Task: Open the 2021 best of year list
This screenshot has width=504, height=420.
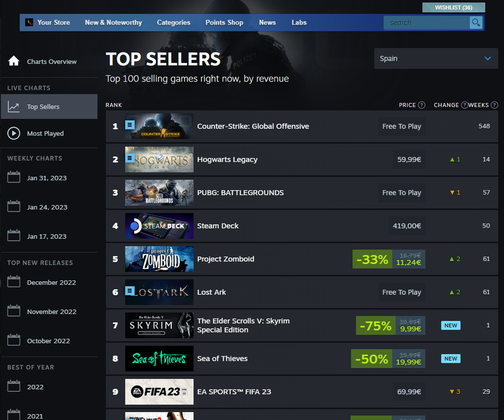Action: coord(35,416)
